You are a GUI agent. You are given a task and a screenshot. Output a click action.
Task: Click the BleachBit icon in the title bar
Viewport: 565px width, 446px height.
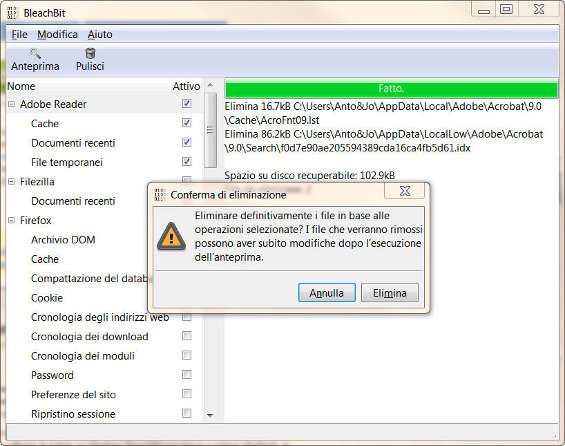click(12, 13)
